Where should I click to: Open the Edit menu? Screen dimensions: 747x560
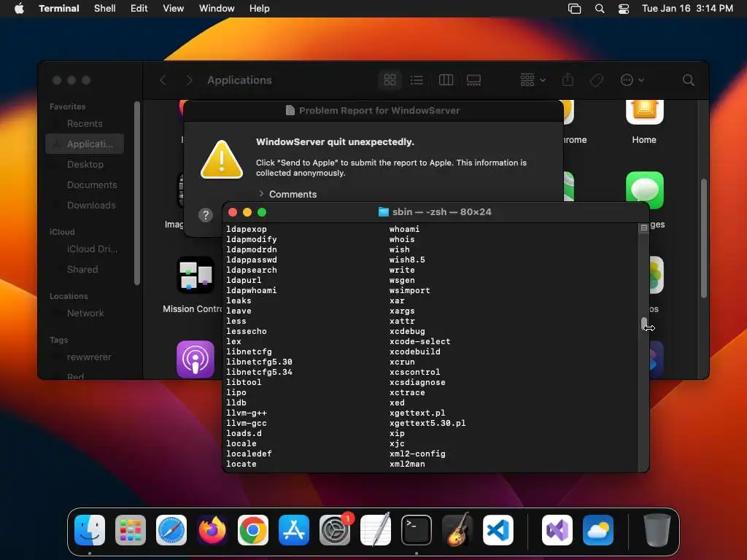point(139,8)
